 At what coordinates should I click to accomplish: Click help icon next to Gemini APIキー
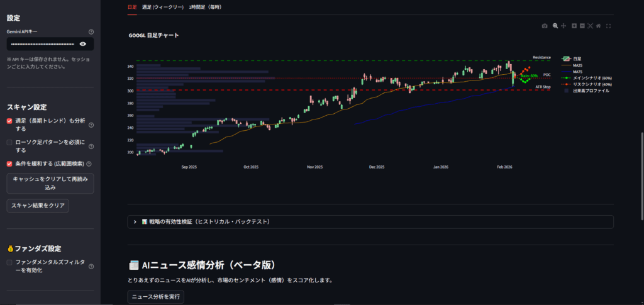point(91,31)
